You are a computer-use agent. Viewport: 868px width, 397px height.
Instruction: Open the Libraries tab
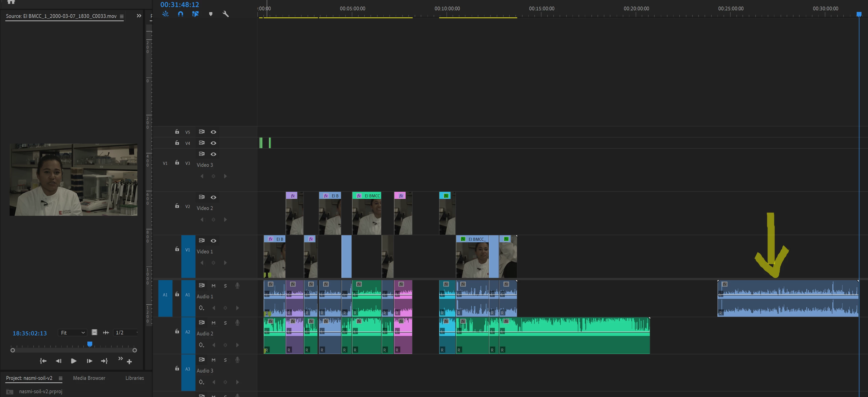[134, 378]
